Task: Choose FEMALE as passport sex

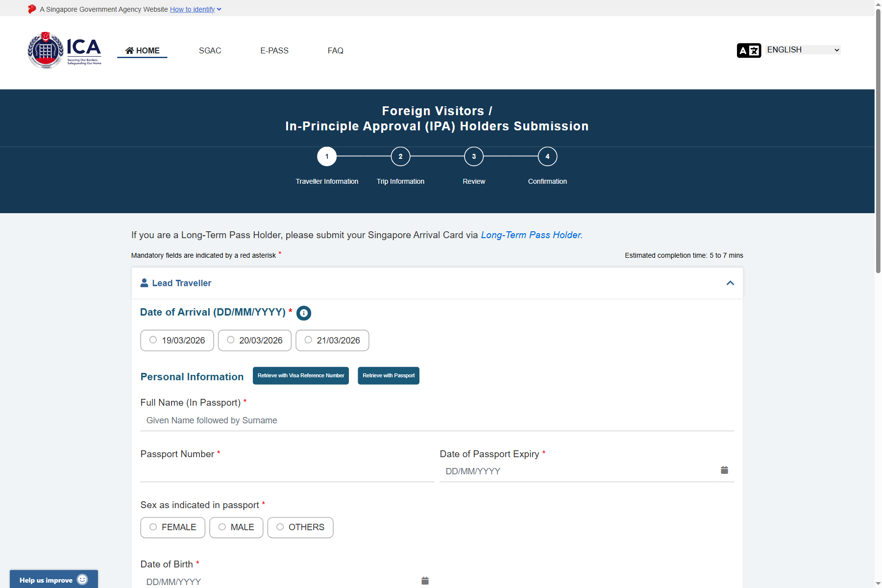Action: click(x=153, y=527)
